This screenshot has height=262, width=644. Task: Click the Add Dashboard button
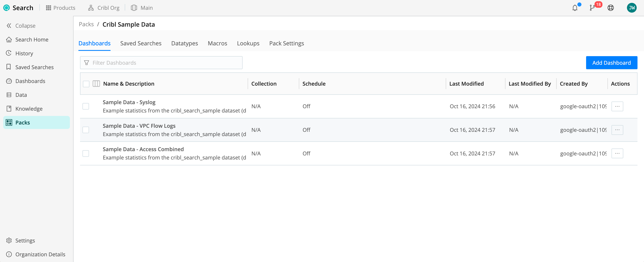(x=611, y=63)
